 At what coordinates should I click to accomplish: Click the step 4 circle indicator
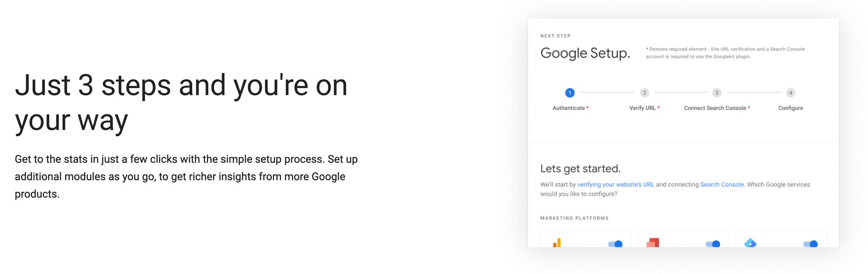point(791,93)
